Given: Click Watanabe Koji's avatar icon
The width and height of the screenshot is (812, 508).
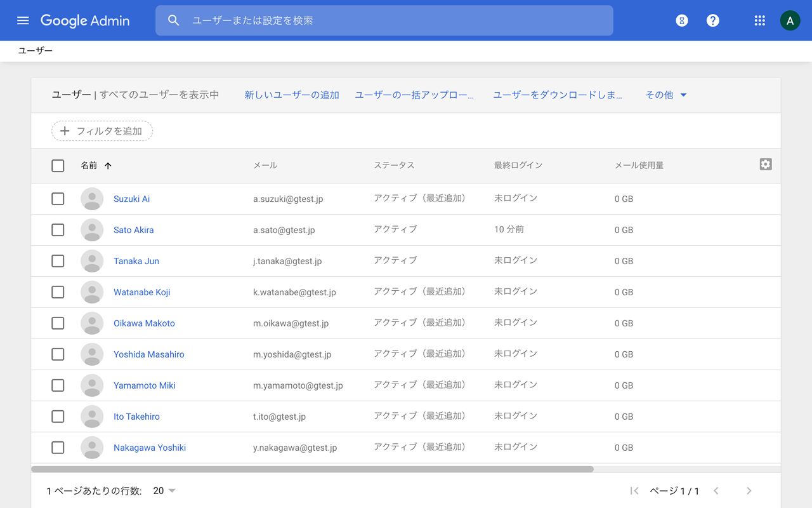Looking at the screenshot, I should (x=92, y=292).
